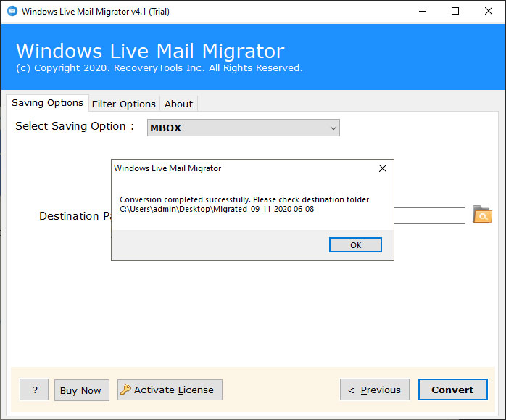Click the 'Conversion completed successfully' message
This screenshot has height=420, width=506.
coord(244,199)
